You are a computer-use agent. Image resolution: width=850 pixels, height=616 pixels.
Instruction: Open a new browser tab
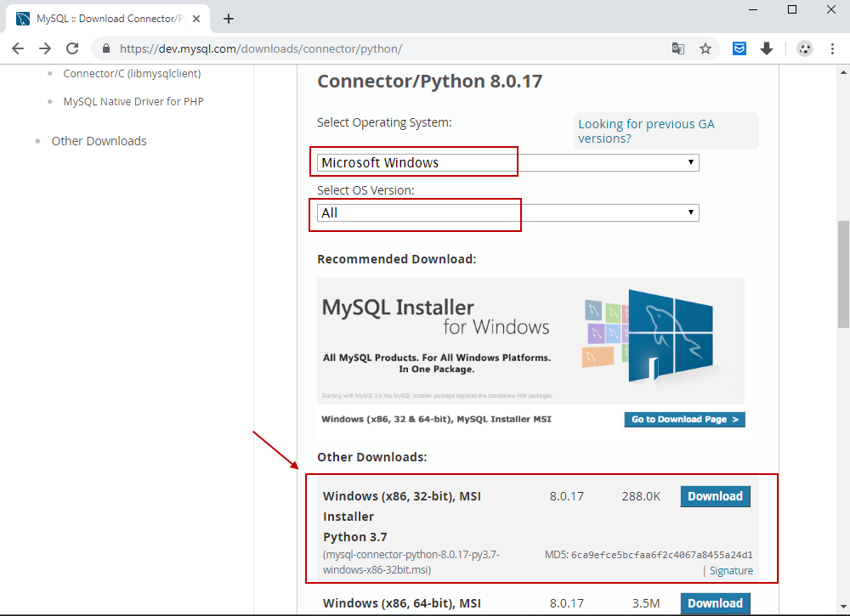pos(229,19)
